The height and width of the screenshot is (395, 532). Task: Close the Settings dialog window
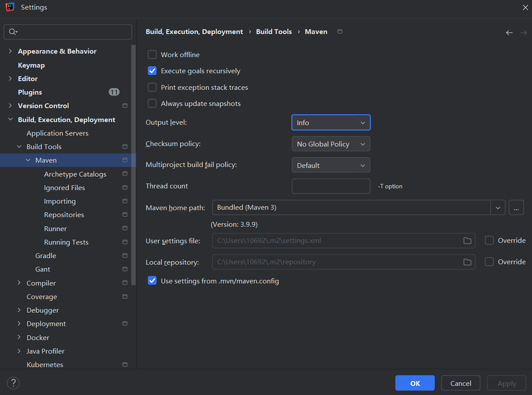[x=525, y=7]
